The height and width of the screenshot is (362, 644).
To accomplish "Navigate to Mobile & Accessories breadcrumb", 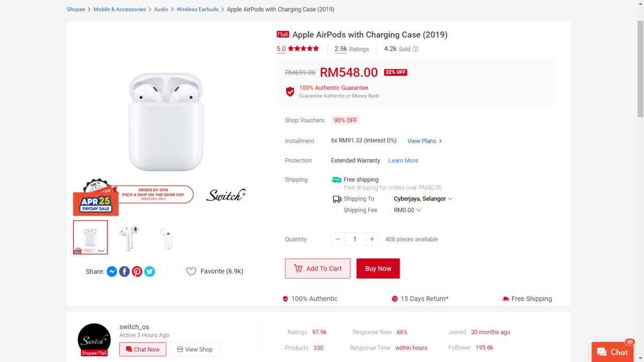I will coord(120,10).
